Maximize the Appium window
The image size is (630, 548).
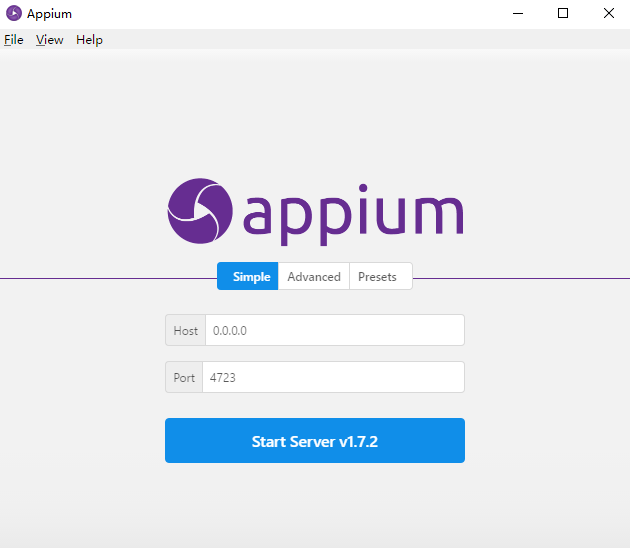(x=563, y=13)
